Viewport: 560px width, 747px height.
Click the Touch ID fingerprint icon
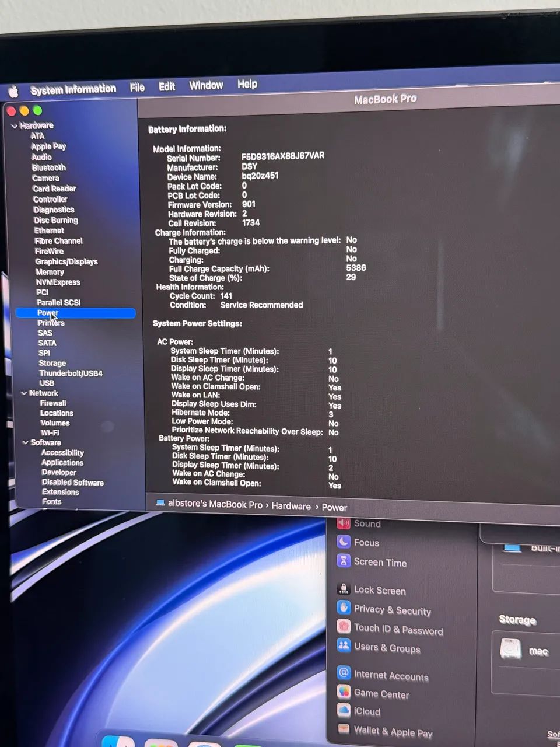(344, 627)
